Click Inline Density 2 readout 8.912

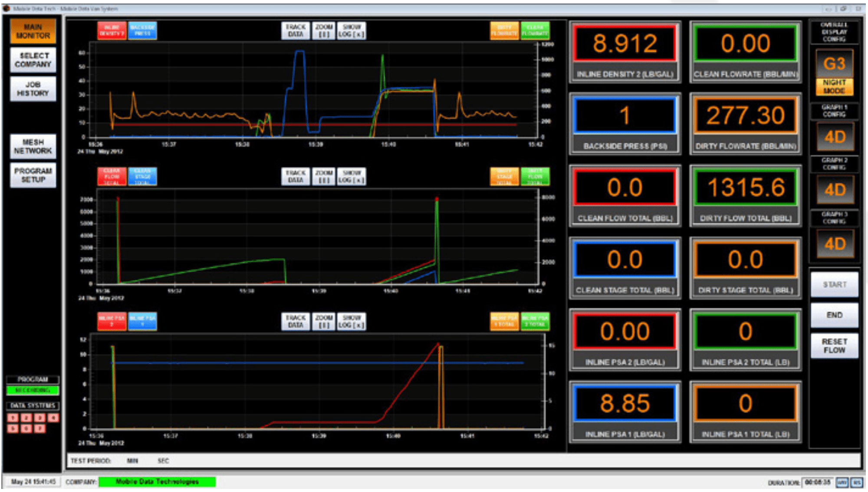625,43
